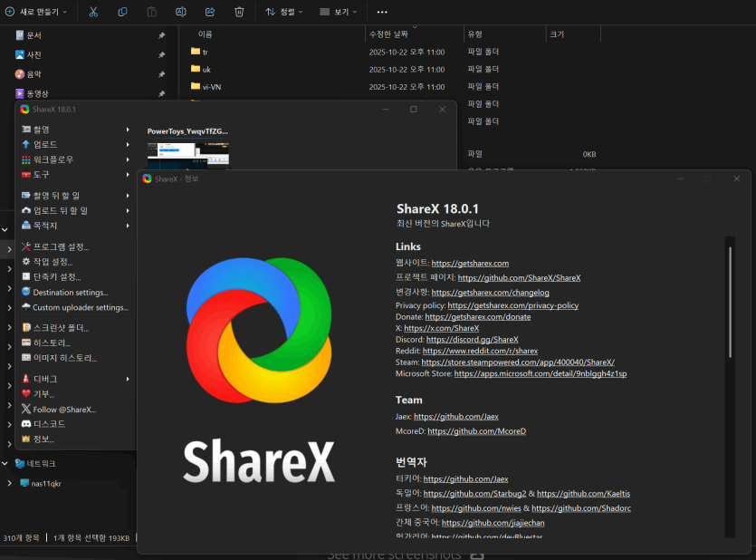756x560 pixels.
Task: Open the 도구 (tools) menu in ShareX
Action: [76, 174]
